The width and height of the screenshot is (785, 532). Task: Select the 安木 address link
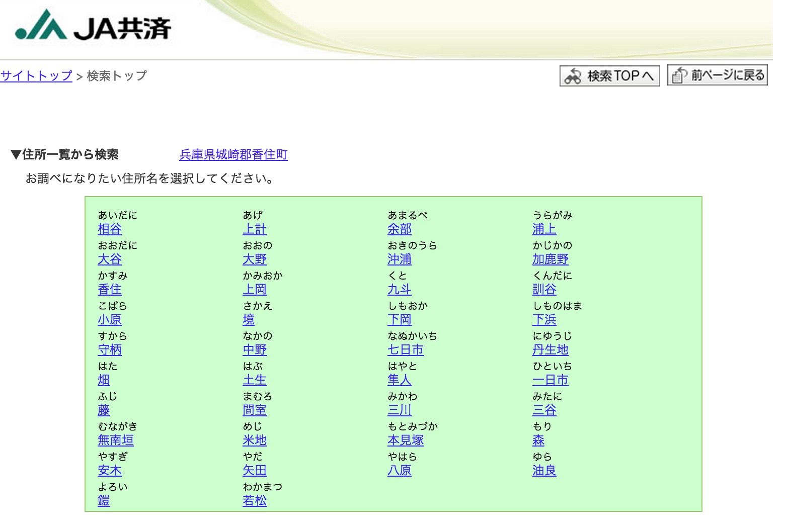pyautogui.click(x=110, y=471)
